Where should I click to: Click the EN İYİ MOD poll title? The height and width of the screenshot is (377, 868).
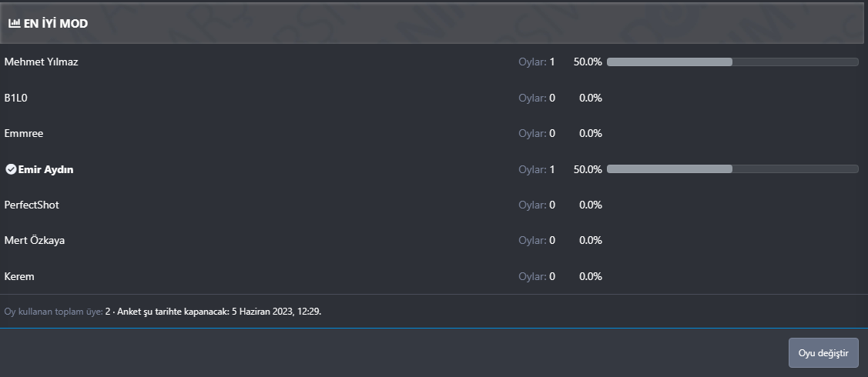click(55, 24)
